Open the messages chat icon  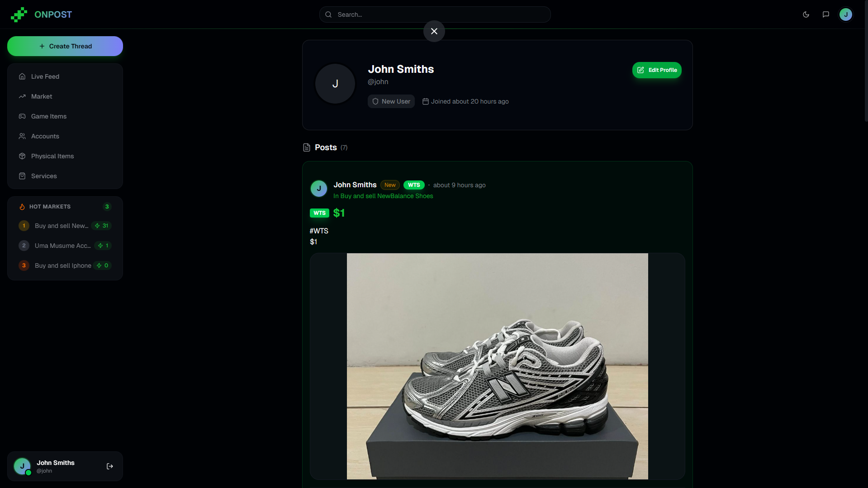(x=826, y=14)
